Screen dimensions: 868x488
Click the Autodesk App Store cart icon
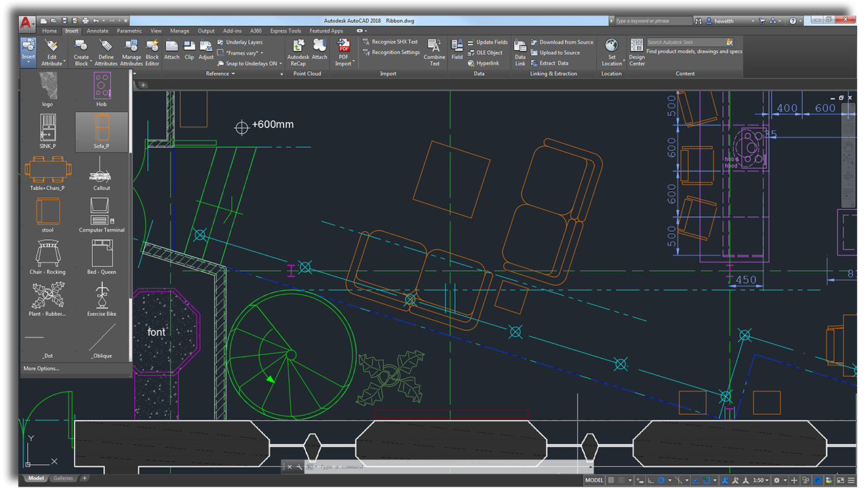pos(762,21)
